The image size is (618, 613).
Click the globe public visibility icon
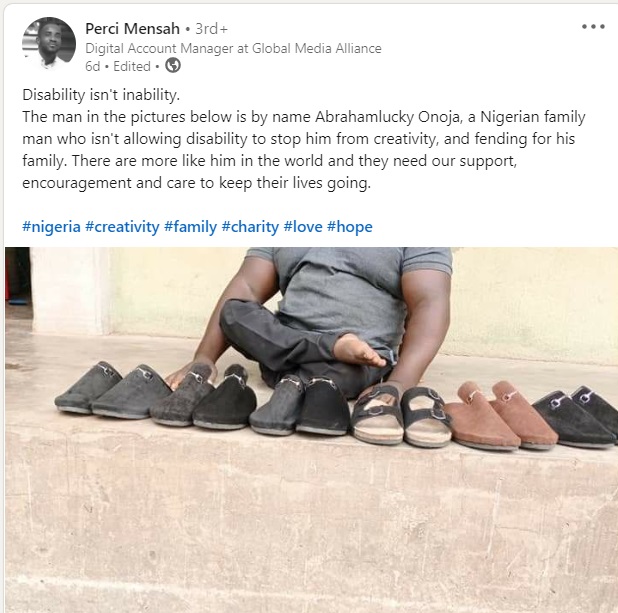tap(173, 66)
